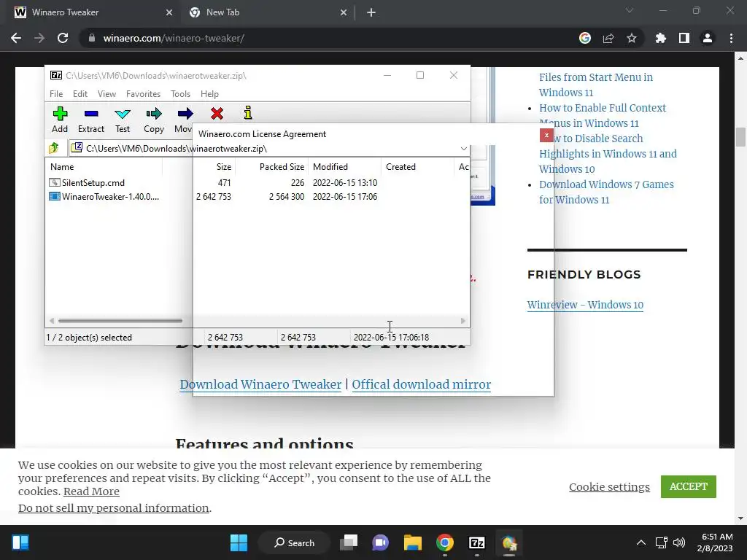Open the Tools menu in 7-Zip

point(181,94)
